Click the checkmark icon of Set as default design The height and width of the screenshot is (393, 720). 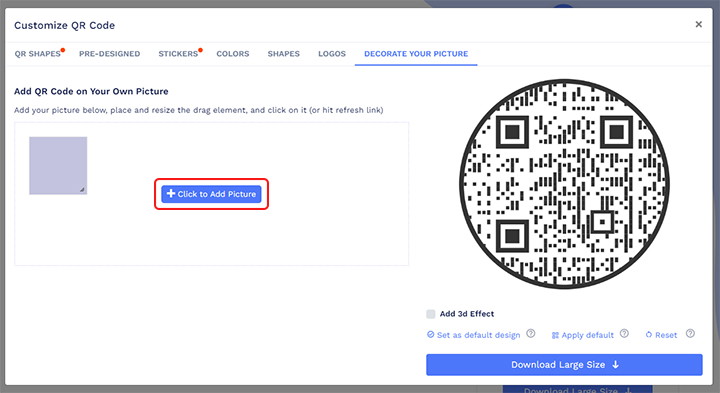430,335
